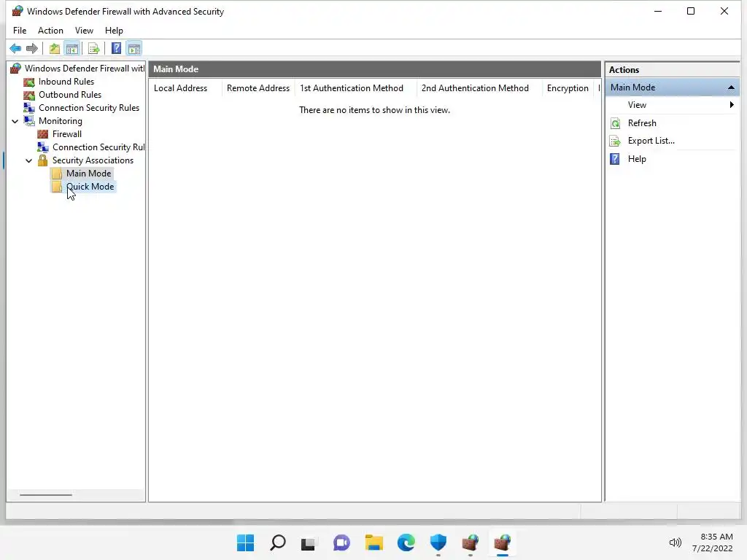Click the Forward arrow toolbar icon
The width and height of the screenshot is (747, 560).
tap(32, 49)
